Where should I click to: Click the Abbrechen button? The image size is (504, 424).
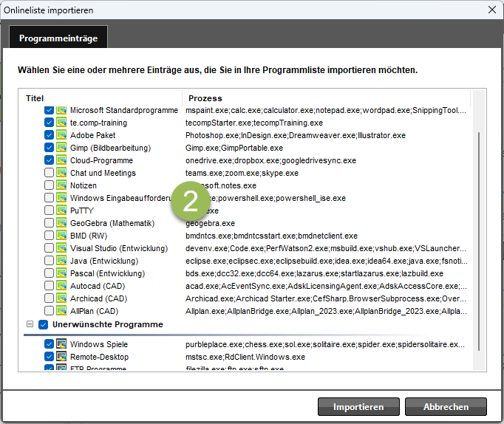(446, 407)
